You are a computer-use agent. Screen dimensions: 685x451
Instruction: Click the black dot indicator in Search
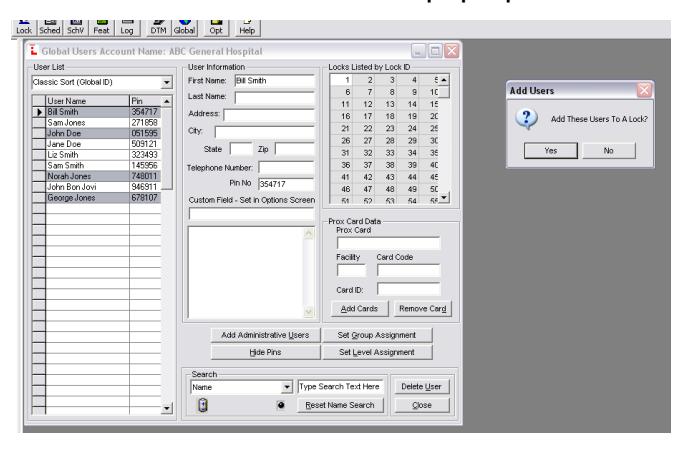tap(281, 405)
